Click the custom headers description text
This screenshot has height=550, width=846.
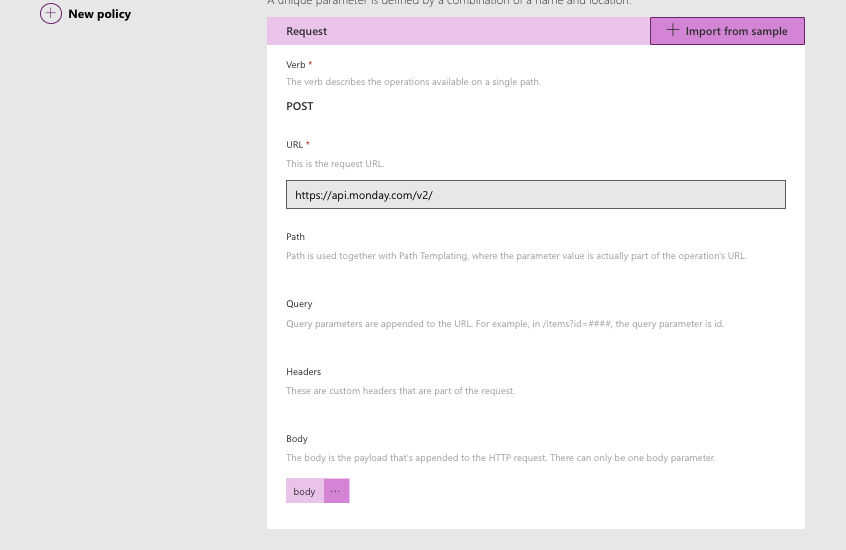click(x=400, y=390)
